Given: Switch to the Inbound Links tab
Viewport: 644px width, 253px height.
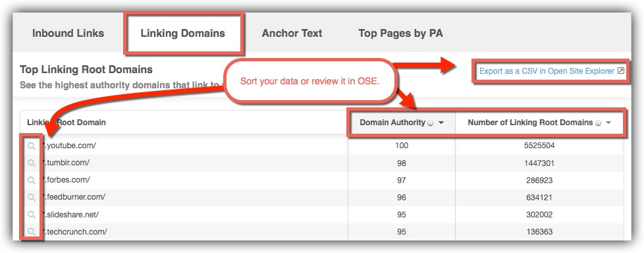Looking at the screenshot, I should tap(68, 33).
